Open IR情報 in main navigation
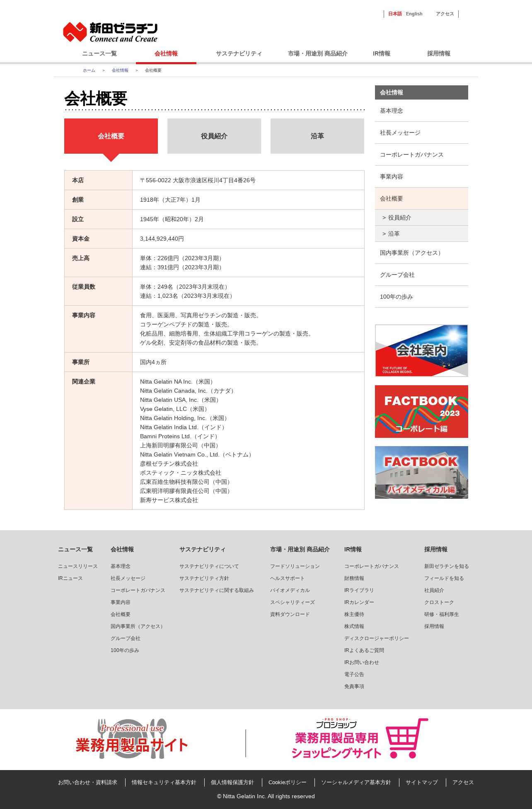The image size is (532, 809). (382, 53)
